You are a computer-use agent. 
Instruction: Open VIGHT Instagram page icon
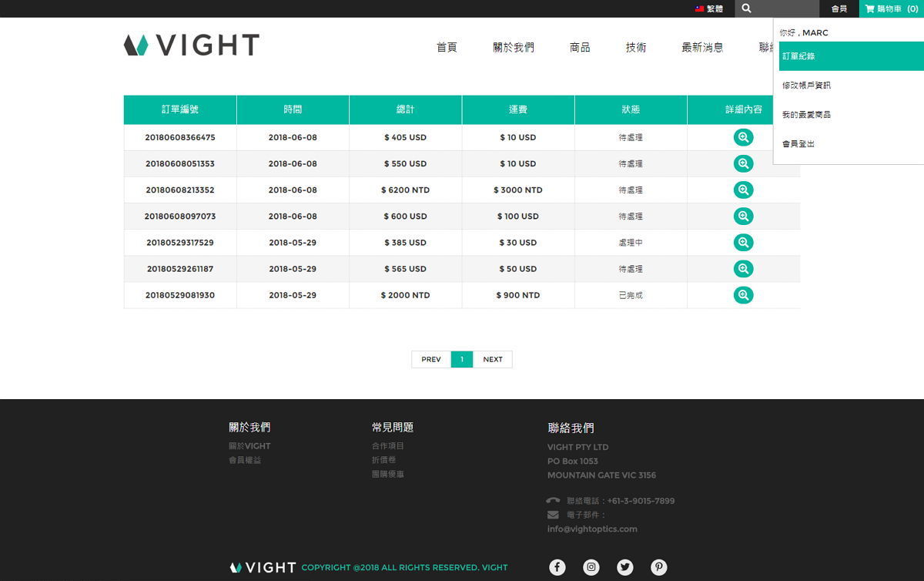point(591,567)
